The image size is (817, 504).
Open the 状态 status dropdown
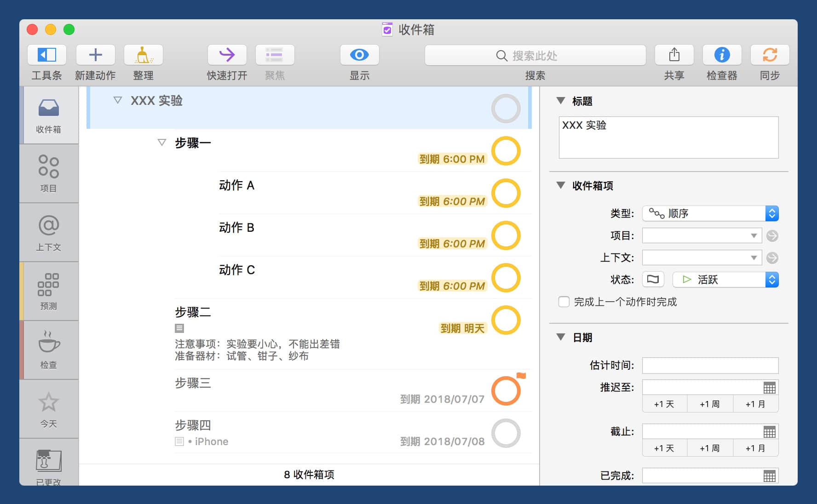725,280
